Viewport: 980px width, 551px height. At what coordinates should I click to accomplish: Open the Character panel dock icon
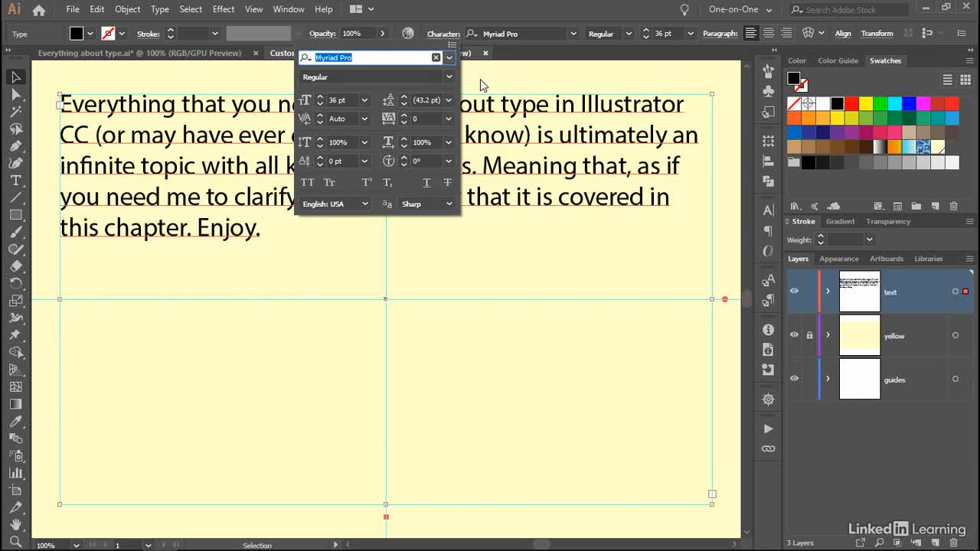point(768,210)
